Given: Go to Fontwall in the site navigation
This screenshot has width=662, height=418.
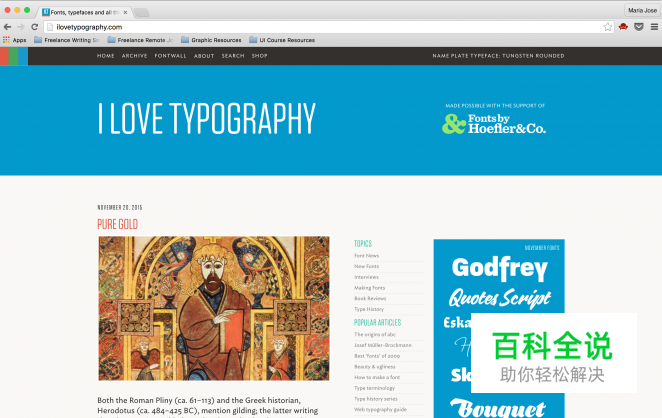Looking at the screenshot, I should tap(171, 56).
